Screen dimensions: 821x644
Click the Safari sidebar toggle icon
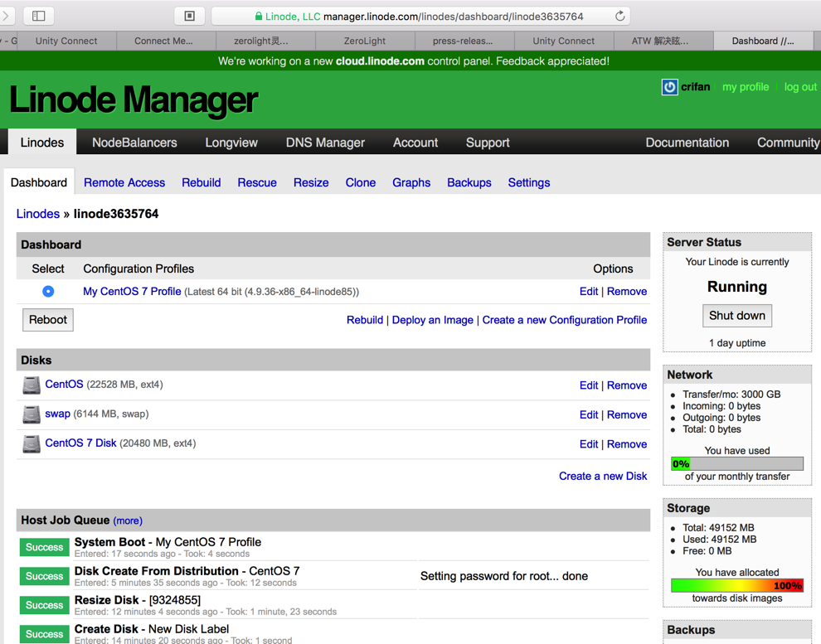39,16
